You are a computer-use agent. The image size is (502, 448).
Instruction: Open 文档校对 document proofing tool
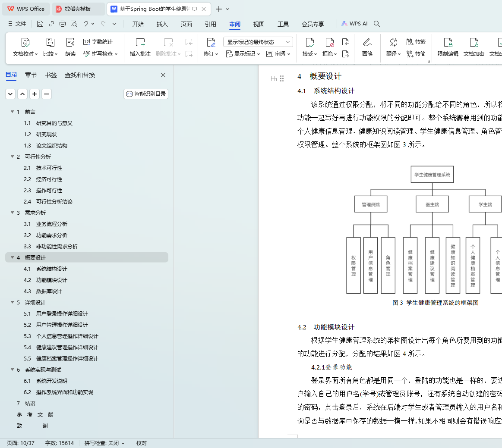tap(25, 47)
